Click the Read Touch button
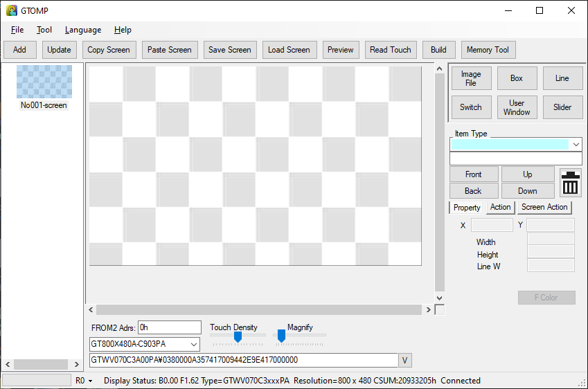This screenshot has width=588, height=389. coord(391,50)
